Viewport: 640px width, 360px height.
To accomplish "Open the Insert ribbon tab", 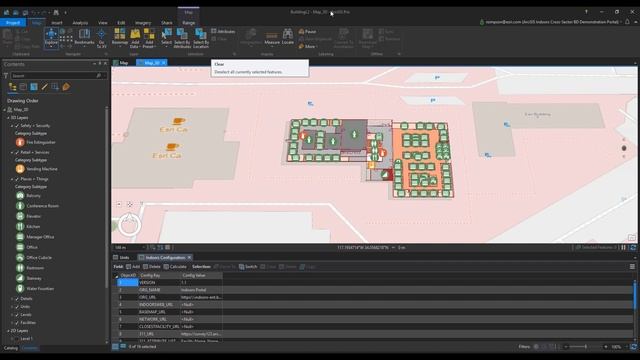I will 57,23.
